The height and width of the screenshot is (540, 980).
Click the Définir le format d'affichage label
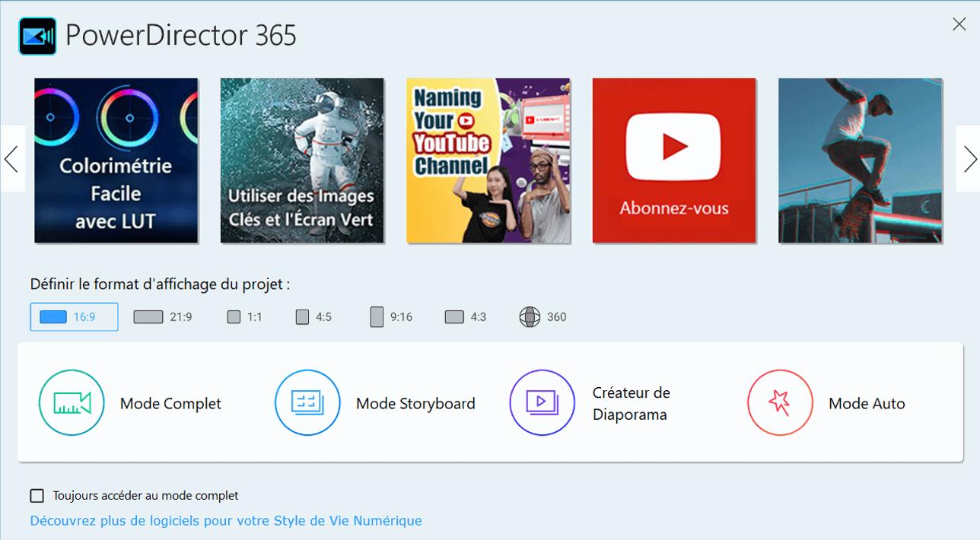point(160,284)
